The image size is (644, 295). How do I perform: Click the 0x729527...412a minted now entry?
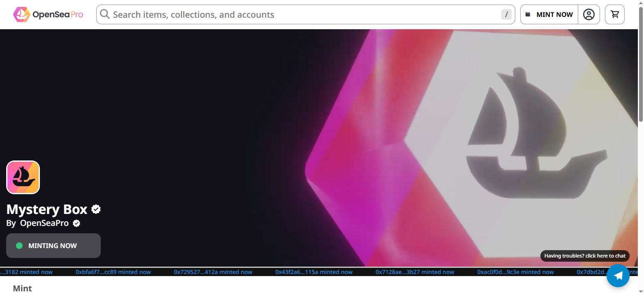(x=213, y=272)
